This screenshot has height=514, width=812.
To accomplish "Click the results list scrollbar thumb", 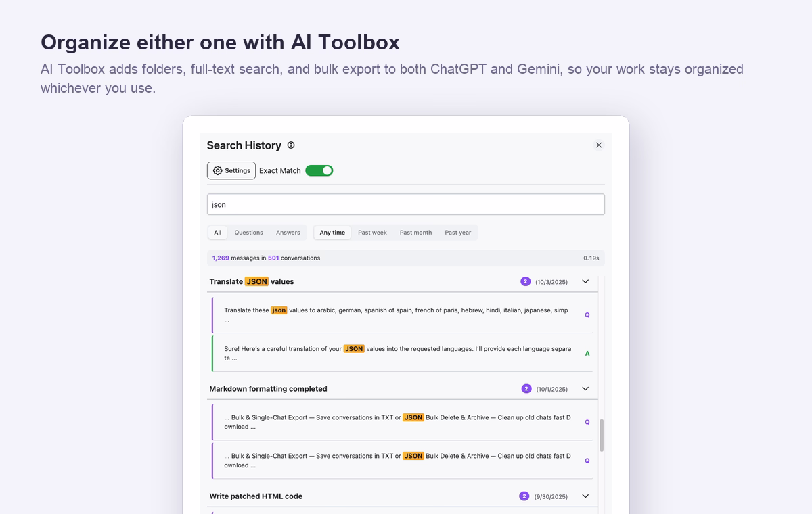I will coord(602,436).
